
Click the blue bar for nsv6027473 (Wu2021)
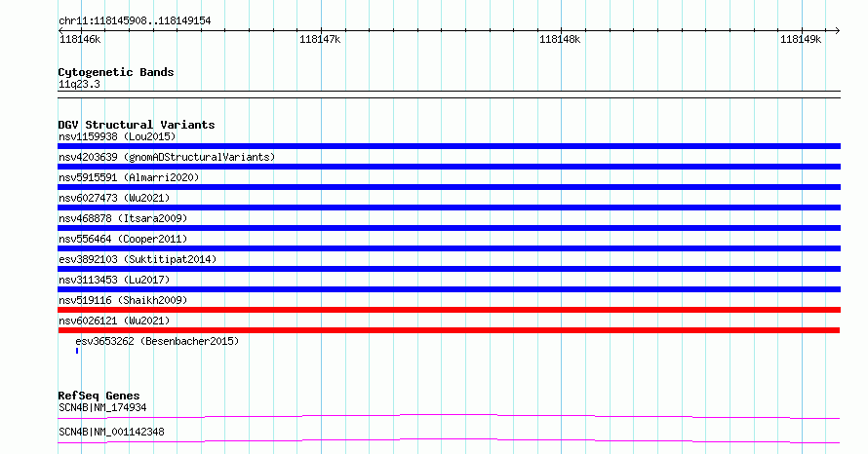point(449,208)
